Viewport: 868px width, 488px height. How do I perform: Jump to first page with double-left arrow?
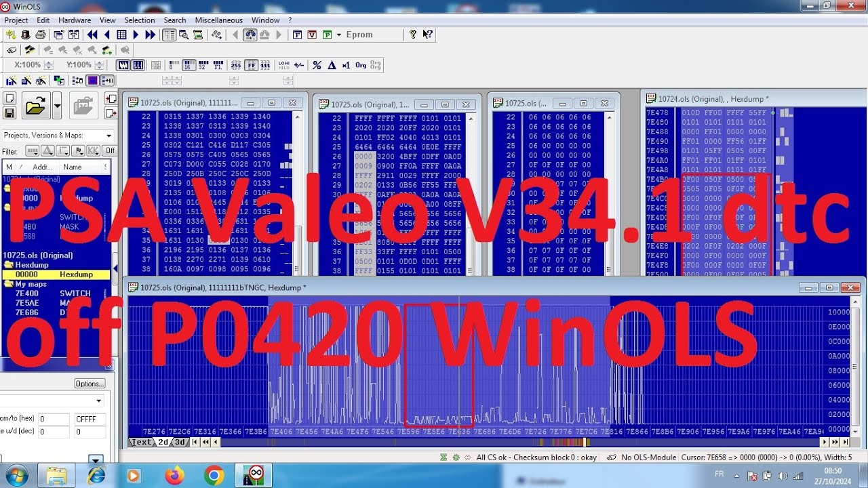[x=92, y=35]
